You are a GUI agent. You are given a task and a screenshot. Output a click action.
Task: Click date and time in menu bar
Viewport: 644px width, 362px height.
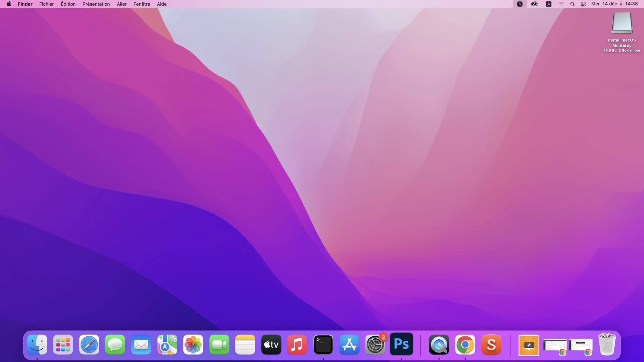click(614, 4)
